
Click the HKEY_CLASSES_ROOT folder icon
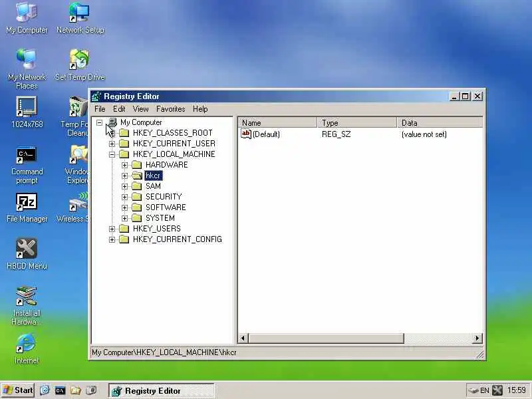(124, 132)
